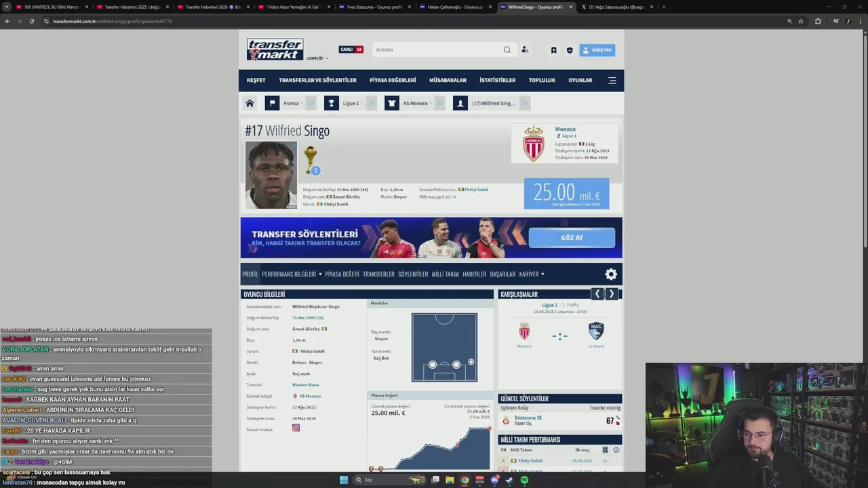Click the trophy league breadcrumb icon
The height and width of the screenshot is (488, 868).
[x=331, y=103]
